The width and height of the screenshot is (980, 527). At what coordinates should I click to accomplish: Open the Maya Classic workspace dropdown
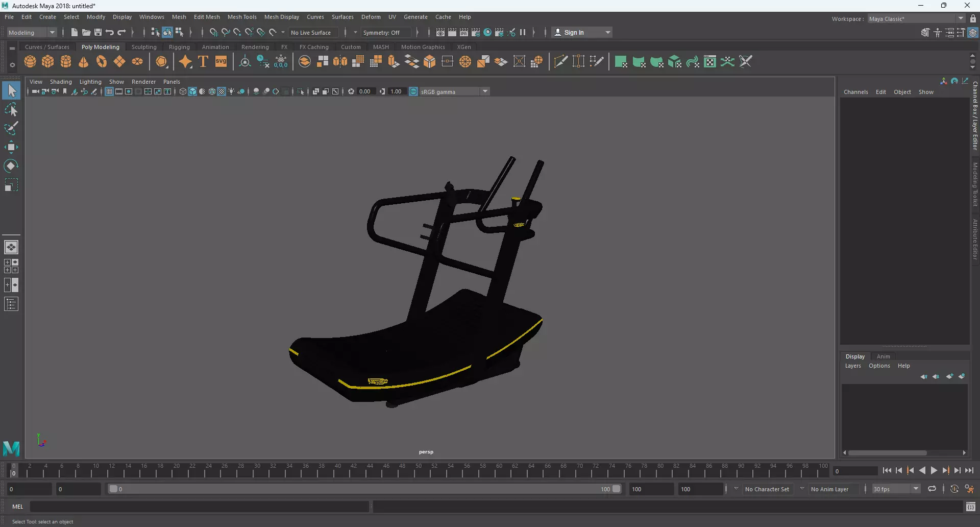pyautogui.click(x=916, y=19)
